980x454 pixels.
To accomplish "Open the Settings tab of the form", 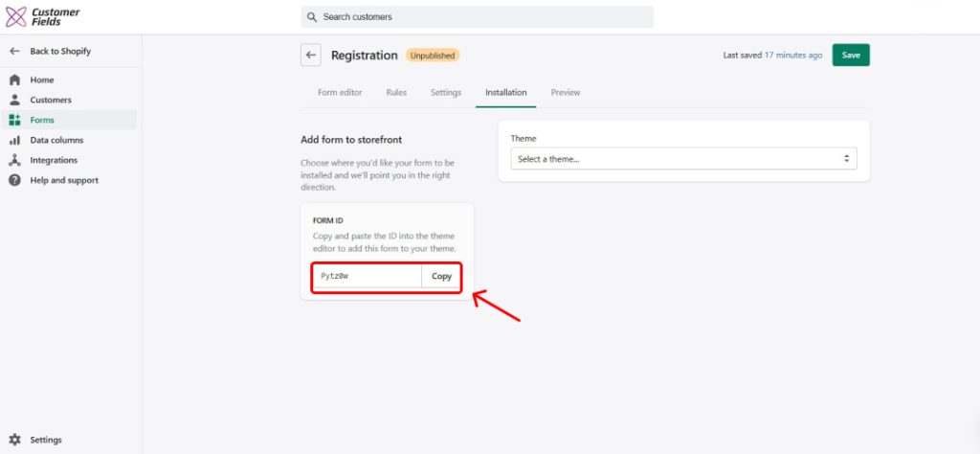I will point(446,93).
